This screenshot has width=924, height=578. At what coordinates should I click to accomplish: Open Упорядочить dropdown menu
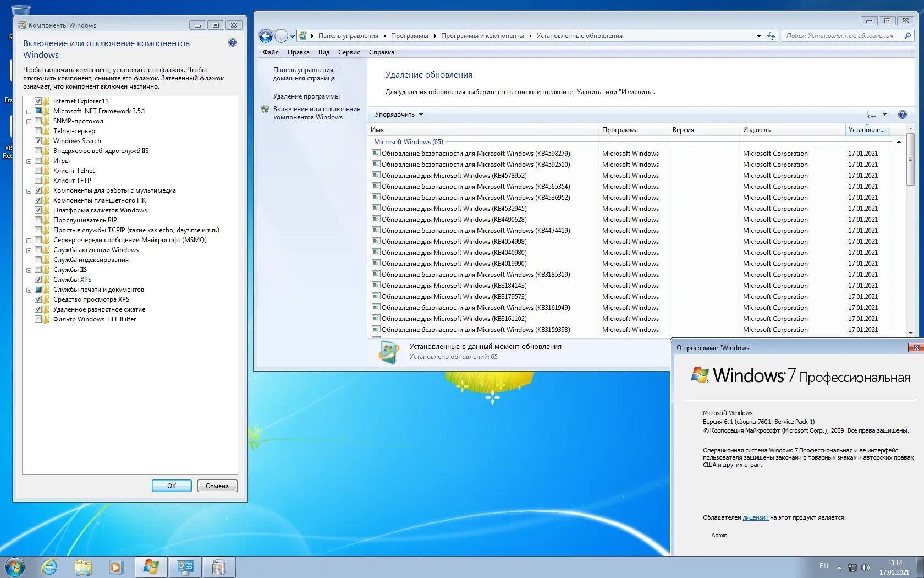[x=399, y=114]
